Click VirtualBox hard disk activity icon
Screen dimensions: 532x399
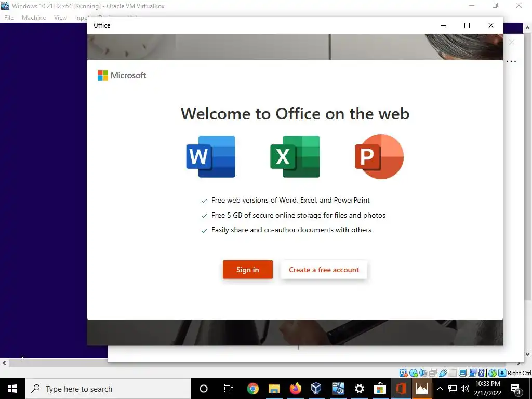click(x=403, y=373)
